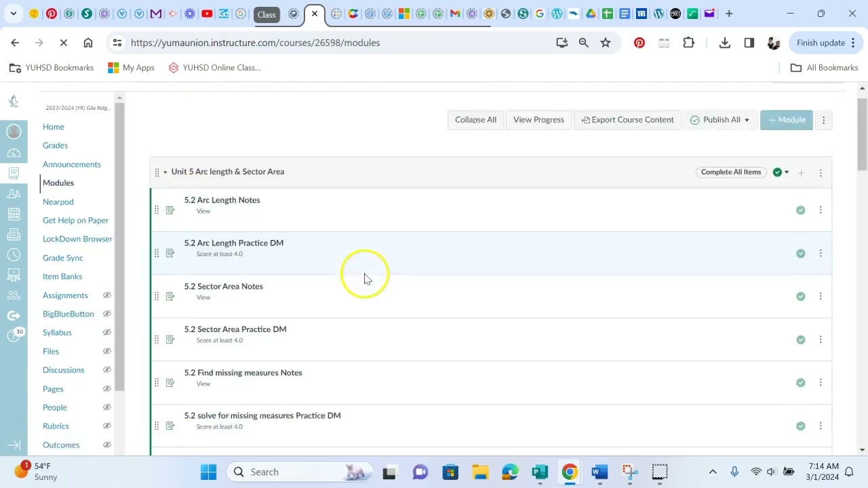Click the drag handle for 5.2 Arc Length Notes
868x488 pixels.
tap(157, 210)
